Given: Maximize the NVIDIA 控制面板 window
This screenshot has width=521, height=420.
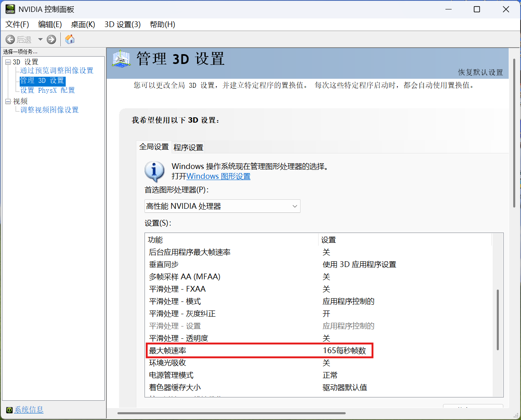Looking at the screenshot, I should click(477, 9).
